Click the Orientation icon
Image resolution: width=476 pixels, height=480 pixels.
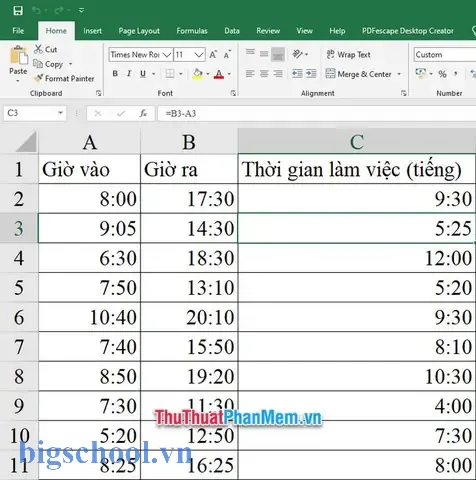(x=297, y=54)
